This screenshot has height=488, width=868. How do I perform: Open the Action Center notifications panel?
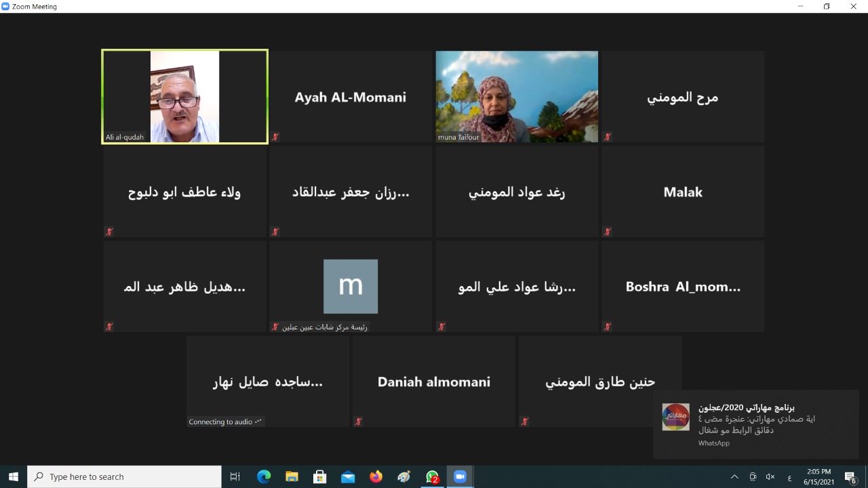850,477
